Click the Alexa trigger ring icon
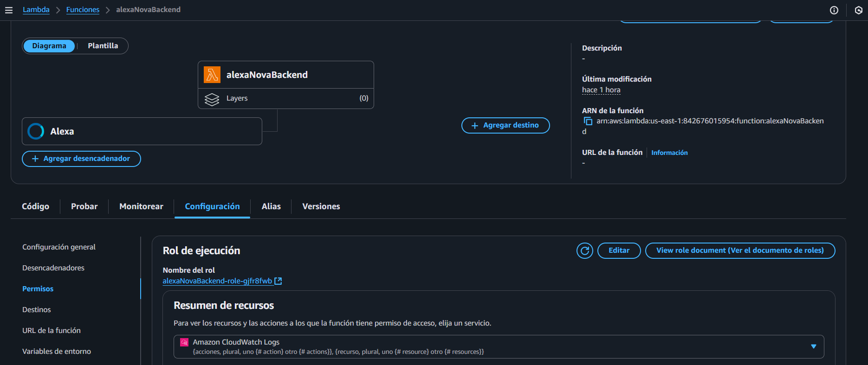Image resolution: width=868 pixels, height=365 pixels. click(x=36, y=131)
